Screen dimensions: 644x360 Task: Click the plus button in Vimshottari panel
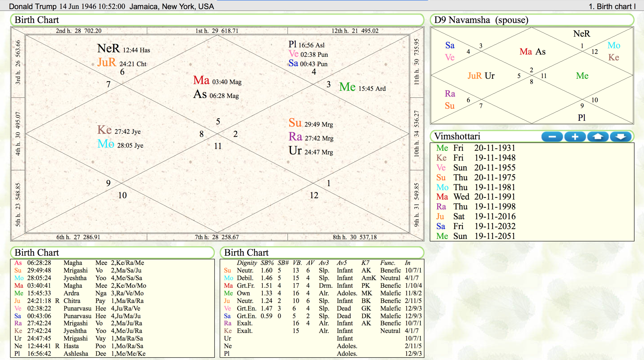pyautogui.click(x=575, y=137)
